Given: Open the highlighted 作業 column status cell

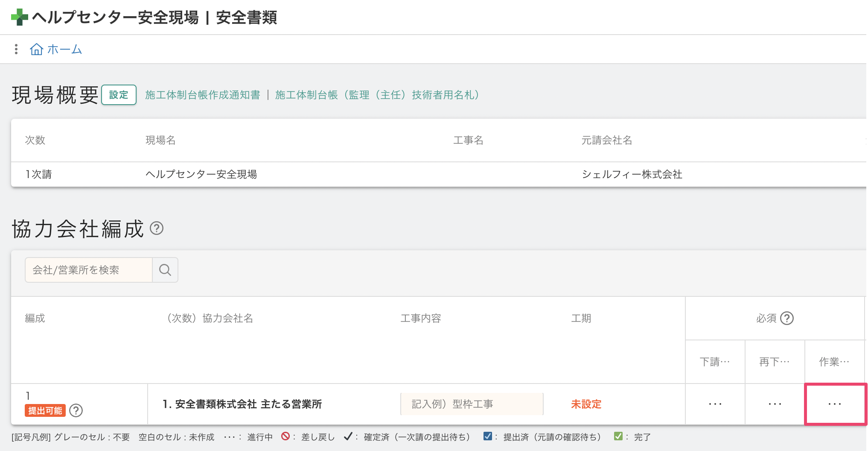Looking at the screenshot, I should pyautogui.click(x=835, y=404).
